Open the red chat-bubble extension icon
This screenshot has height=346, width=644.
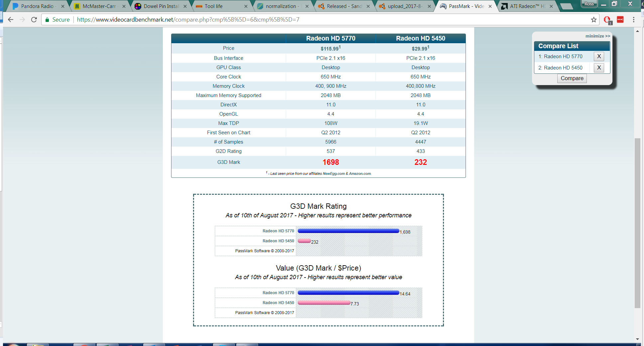(620, 20)
